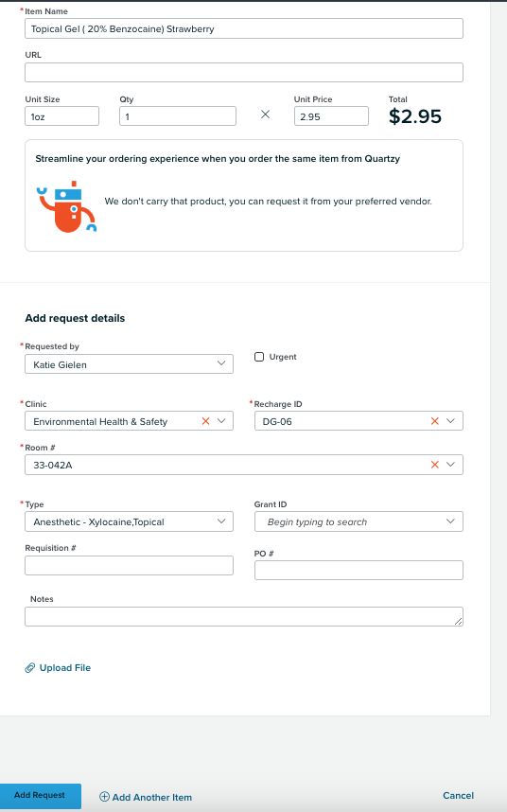Screen dimensions: 507x812
Task: Click the PO # input field
Action: click(x=358, y=570)
